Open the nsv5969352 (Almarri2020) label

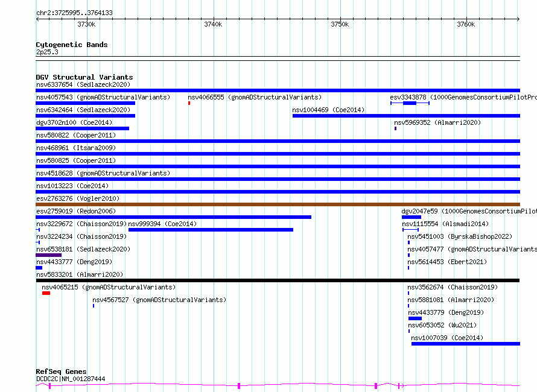tap(437, 122)
